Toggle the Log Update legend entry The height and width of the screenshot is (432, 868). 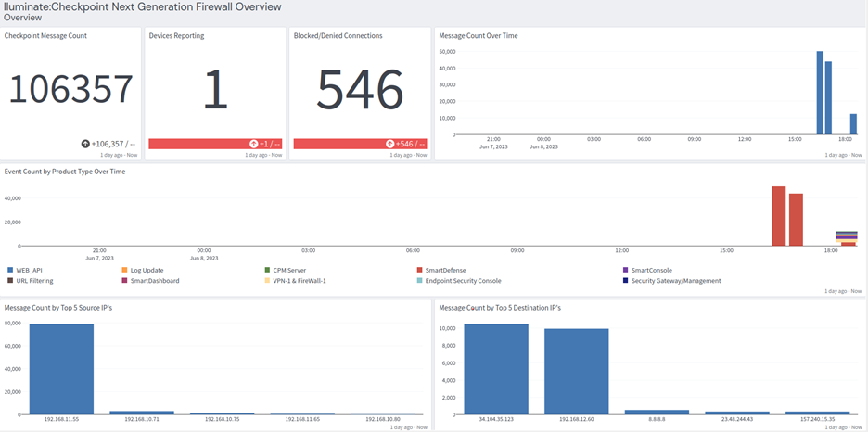coord(147,270)
